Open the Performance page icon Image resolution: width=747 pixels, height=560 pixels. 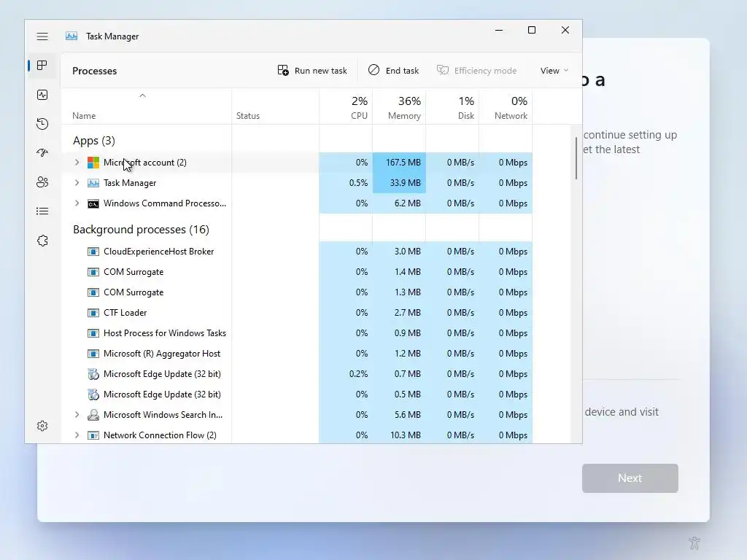pos(42,95)
